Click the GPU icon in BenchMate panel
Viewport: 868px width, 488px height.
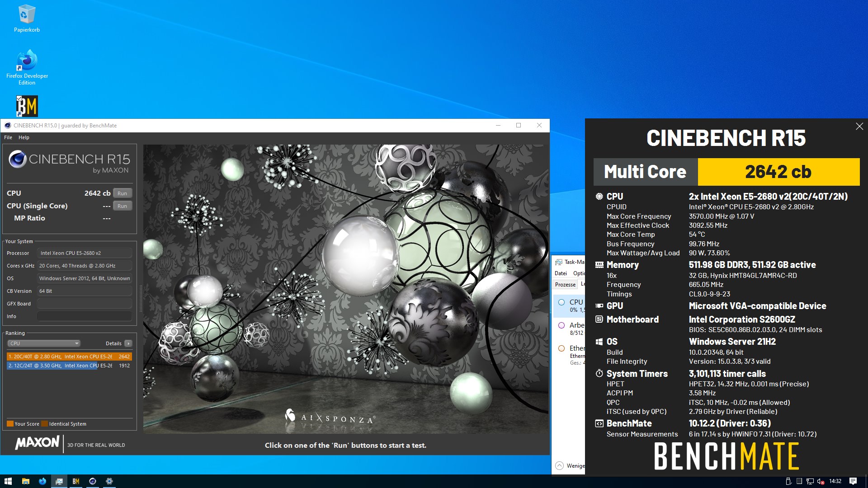pyautogui.click(x=599, y=306)
